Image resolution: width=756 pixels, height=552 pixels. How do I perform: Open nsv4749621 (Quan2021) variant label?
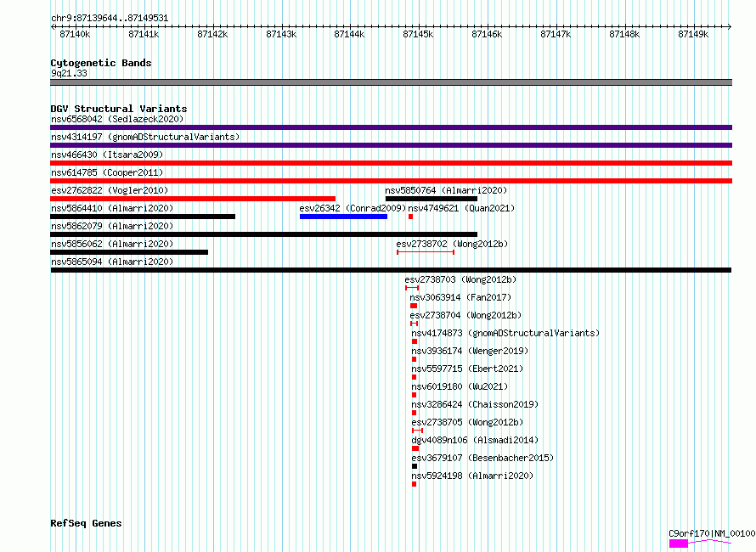(461, 208)
